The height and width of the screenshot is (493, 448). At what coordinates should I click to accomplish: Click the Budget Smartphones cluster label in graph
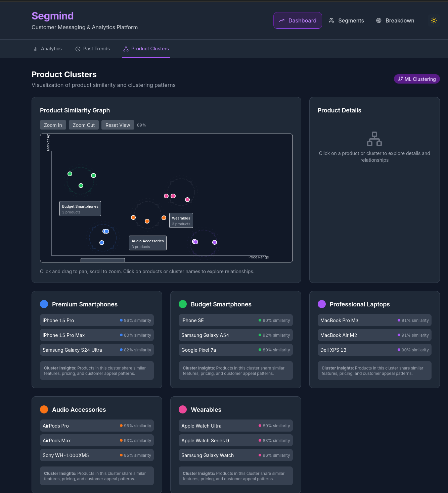(x=80, y=209)
